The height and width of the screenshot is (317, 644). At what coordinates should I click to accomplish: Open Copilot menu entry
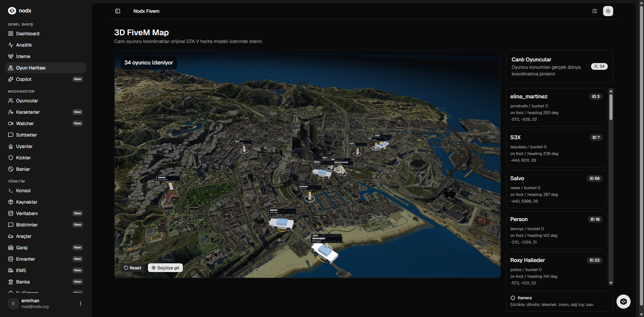coord(46,79)
